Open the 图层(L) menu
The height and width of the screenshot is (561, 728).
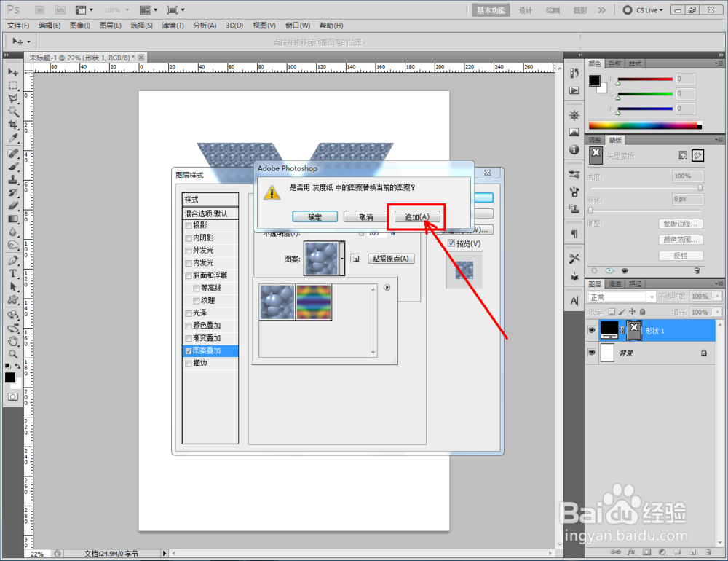click(x=111, y=25)
